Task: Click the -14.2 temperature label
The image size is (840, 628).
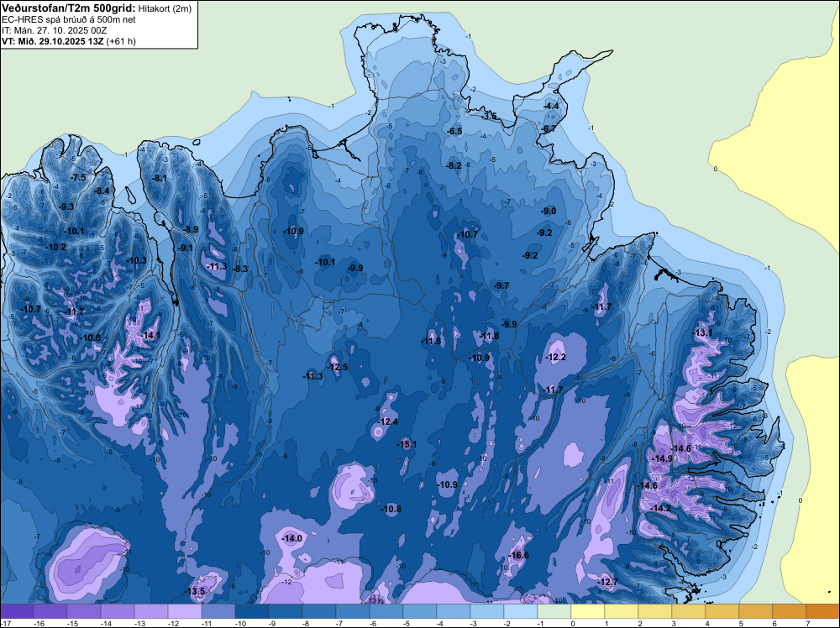Action: [x=660, y=508]
